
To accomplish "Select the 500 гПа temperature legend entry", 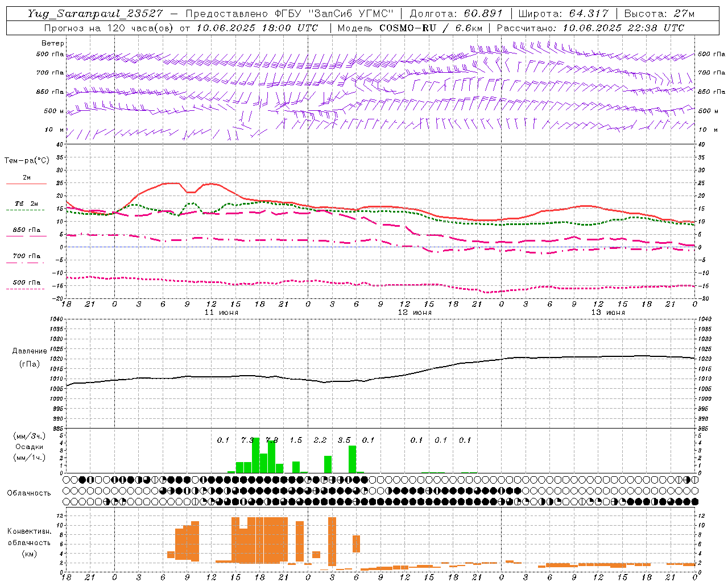I will [x=27, y=282].
